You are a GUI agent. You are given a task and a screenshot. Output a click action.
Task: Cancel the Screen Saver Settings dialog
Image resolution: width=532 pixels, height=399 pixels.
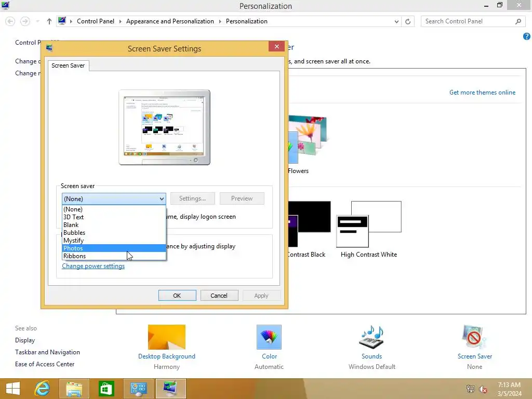tap(219, 296)
